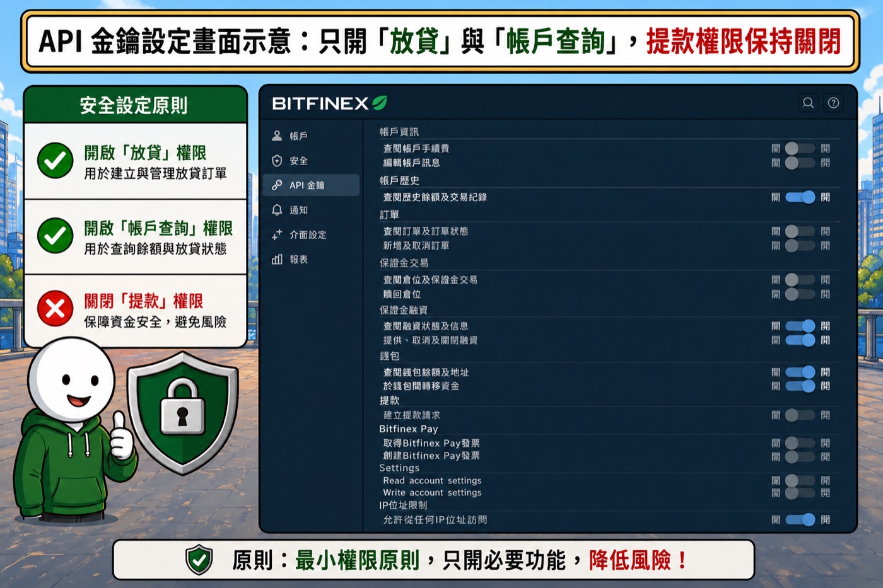The width and height of the screenshot is (883, 588).
Task: Turn off 提供、取消及關閉融資 switch
Action: (x=800, y=340)
